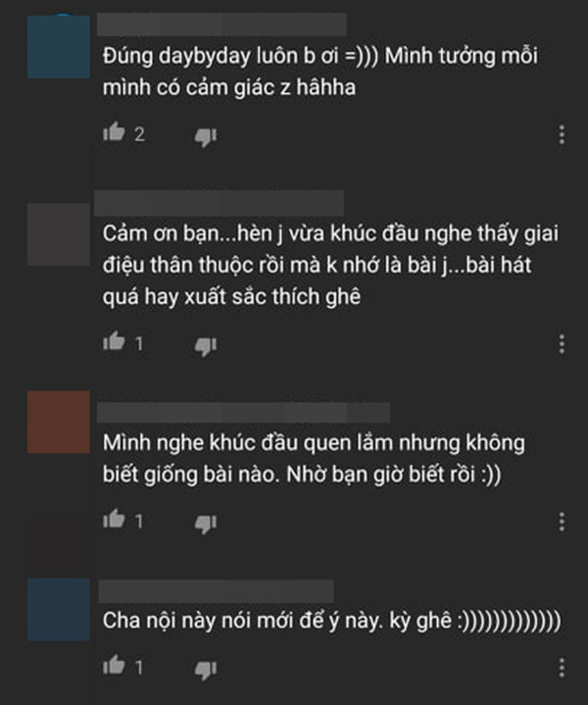Like the 'Đúng daybyday luôn' comment

(x=114, y=132)
